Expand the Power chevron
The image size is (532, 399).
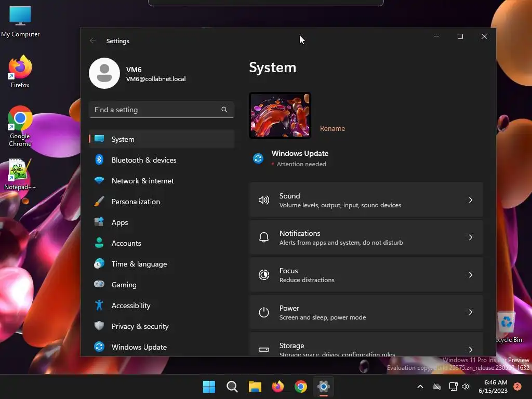pyautogui.click(x=471, y=312)
